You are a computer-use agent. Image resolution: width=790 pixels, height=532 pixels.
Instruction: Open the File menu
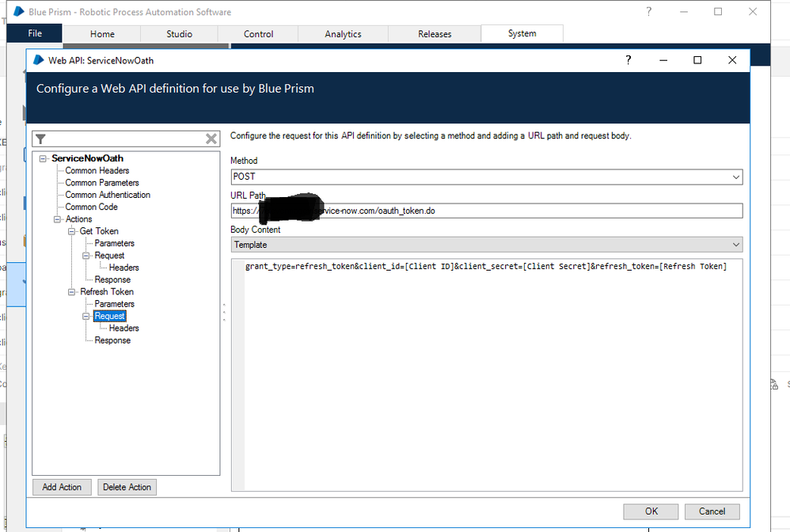(35, 33)
